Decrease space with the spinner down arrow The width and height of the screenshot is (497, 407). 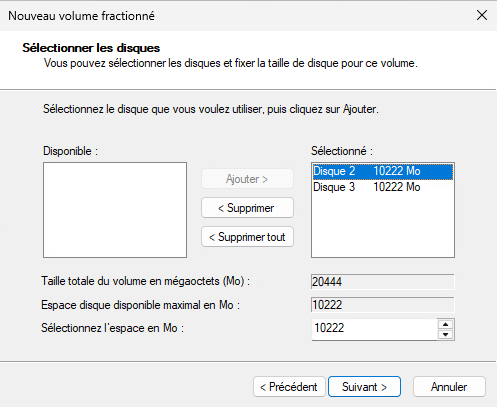pyautogui.click(x=446, y=335)
